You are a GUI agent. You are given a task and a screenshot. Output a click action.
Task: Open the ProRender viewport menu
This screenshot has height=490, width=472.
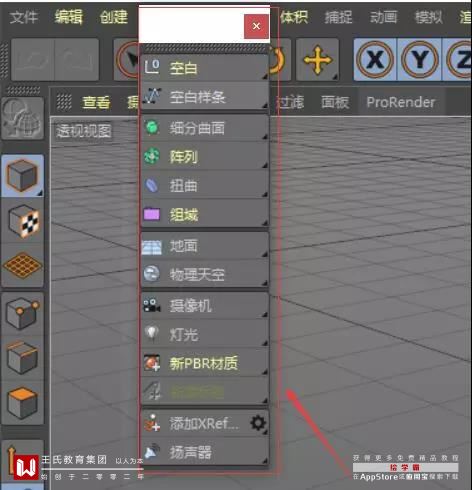coord(401,102)
